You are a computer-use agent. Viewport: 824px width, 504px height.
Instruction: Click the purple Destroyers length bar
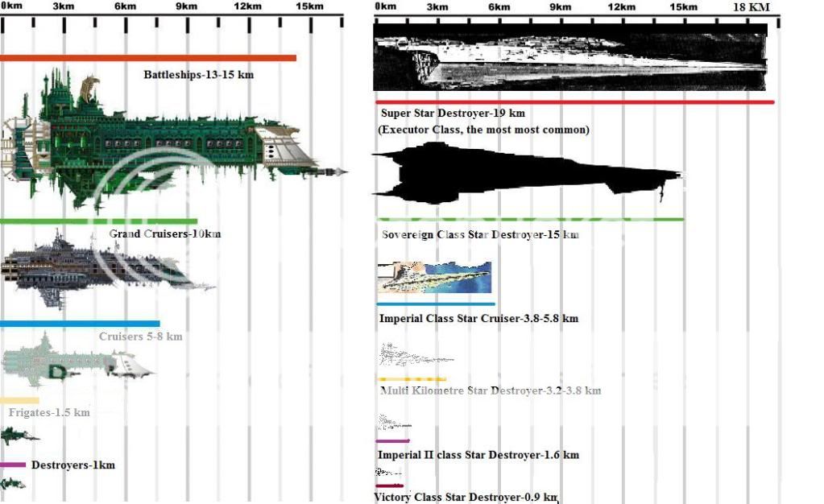click(x=13, y=465)
